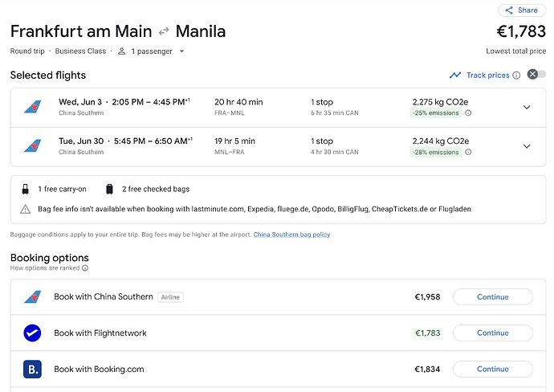Viewport: 554px width, 392px height.
Task: Click the Track prices trend line icon
Action: pos(455,75)
